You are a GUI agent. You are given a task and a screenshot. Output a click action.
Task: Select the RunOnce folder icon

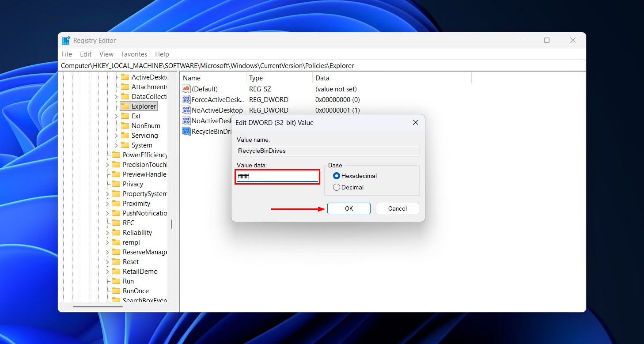pyautogui.click(x=116, y=291)
